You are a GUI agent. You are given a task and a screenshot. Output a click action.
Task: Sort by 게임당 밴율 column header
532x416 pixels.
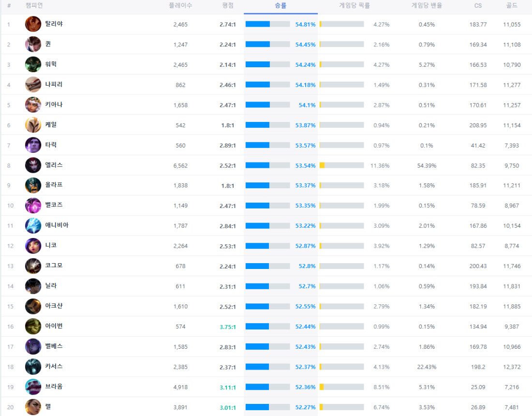426,6
